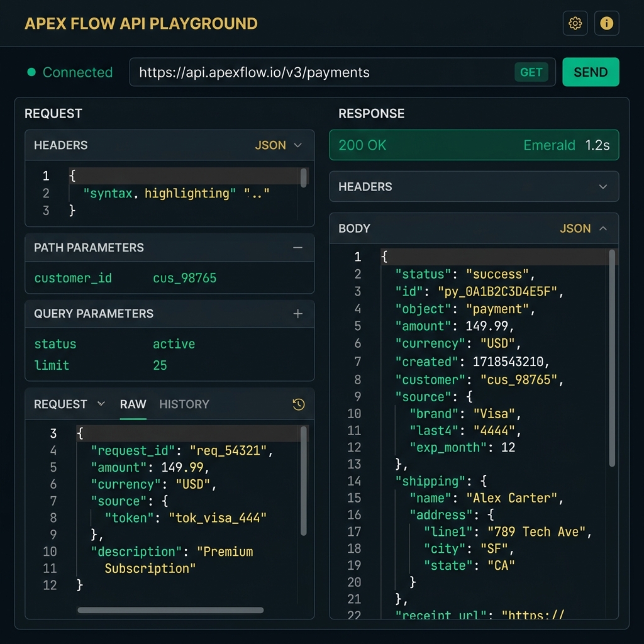Add a query parameter with plus icon
Image resolution: width=644 pixels, height=644 pixels.
tap(297, 314)
